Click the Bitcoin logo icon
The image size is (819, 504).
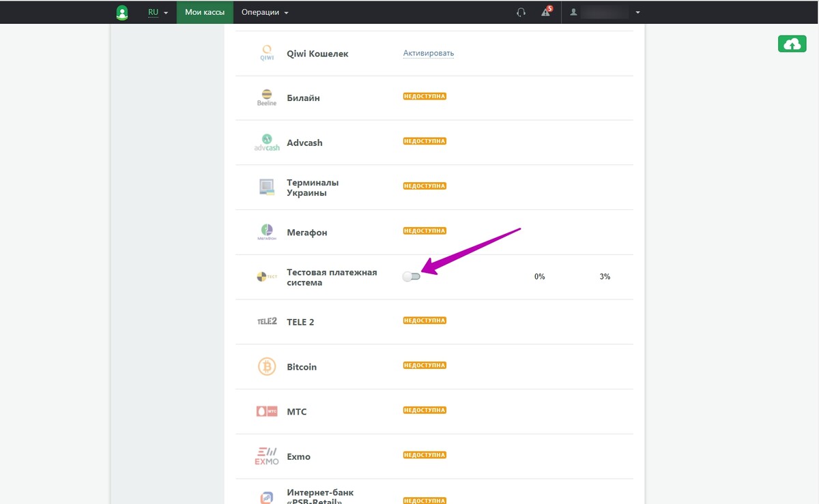point(267,367)
